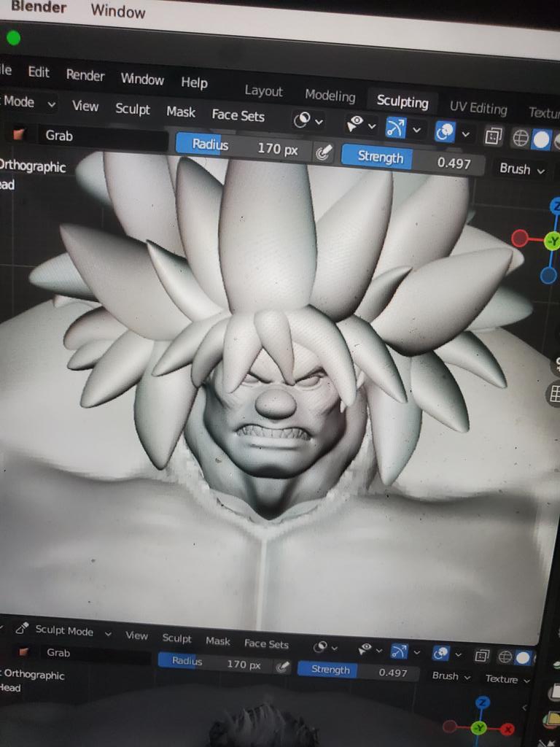Switch to the Modeling workspace tab
The height and width of the screenshot is (747, 560).
pos(330,96)
